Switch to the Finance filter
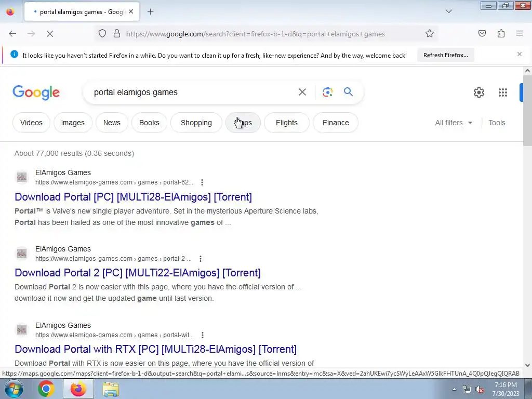The width and height of the screenshot is (532, 399). click(x=336, y=123)
